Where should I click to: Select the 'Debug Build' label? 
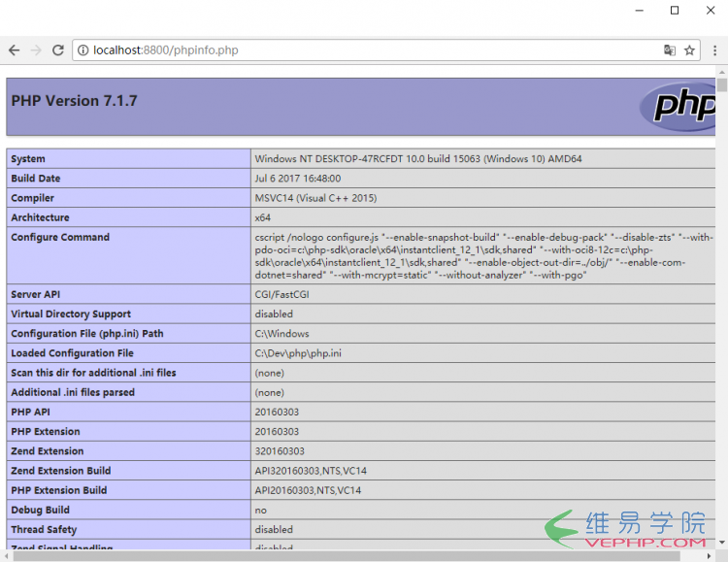coord(40,510)
